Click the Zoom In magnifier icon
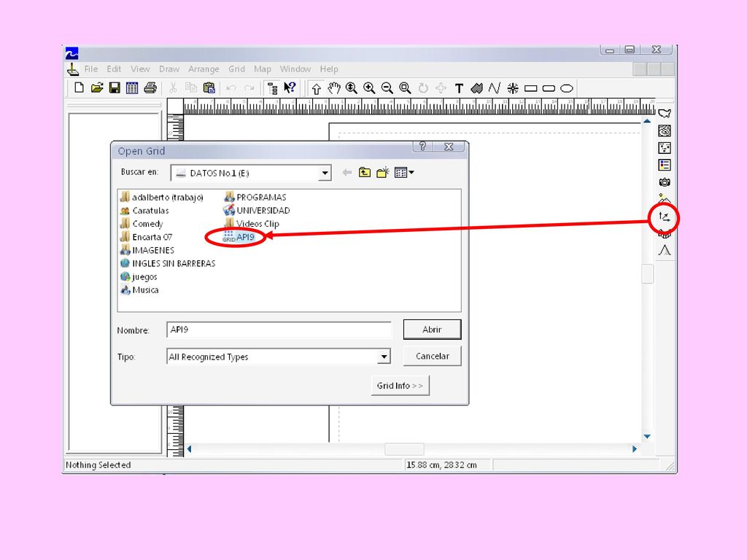 click(x=369, y=88)
